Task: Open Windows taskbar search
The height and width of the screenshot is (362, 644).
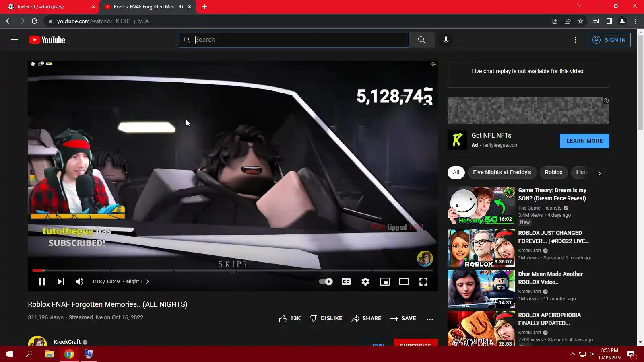Action: [x=29, y=354]
